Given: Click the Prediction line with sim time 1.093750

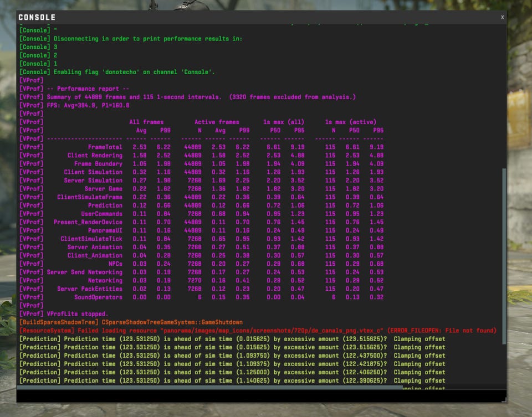Looking at the screenshot, I should pos(232,356).
